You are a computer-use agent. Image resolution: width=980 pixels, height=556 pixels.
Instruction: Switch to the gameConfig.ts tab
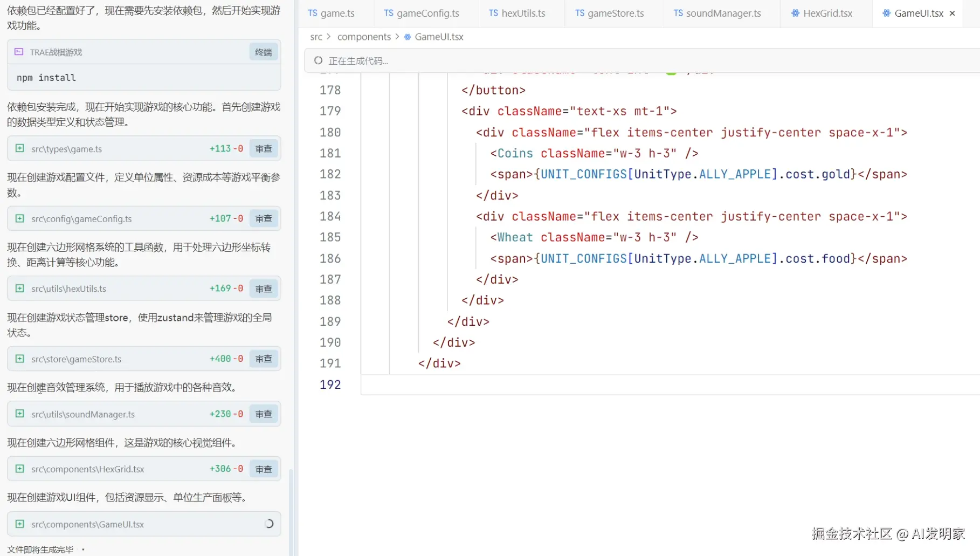click(422, 13)
